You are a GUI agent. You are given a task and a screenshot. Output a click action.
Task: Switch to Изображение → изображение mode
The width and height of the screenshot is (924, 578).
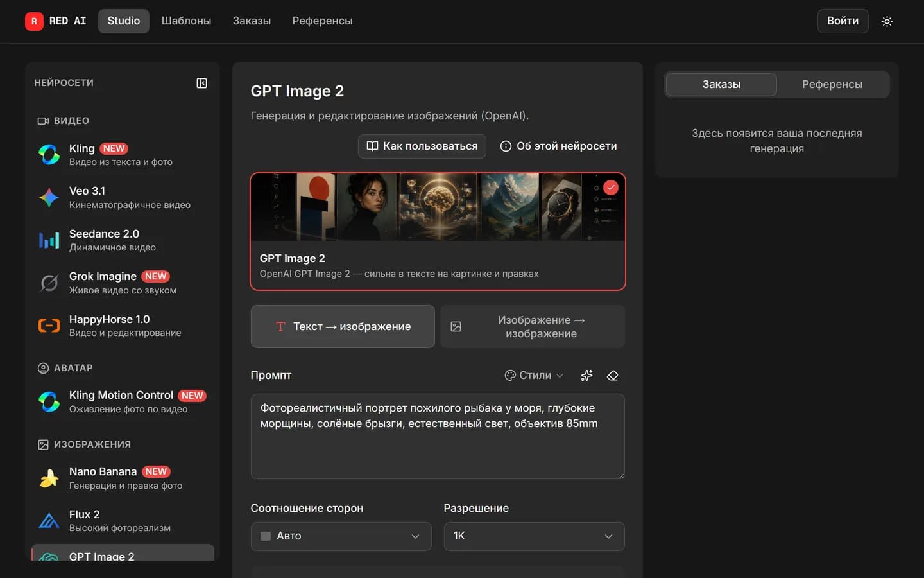533,326
